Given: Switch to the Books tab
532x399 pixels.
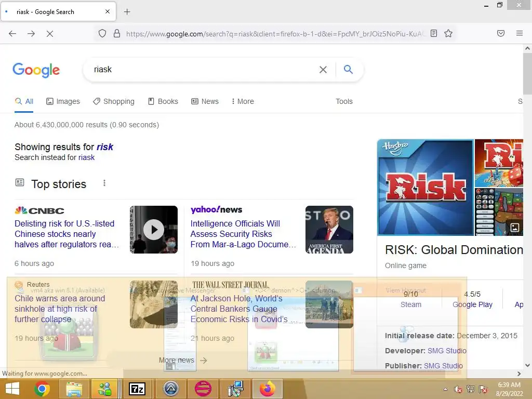Looking at the screenshot, I should (163, 101).
